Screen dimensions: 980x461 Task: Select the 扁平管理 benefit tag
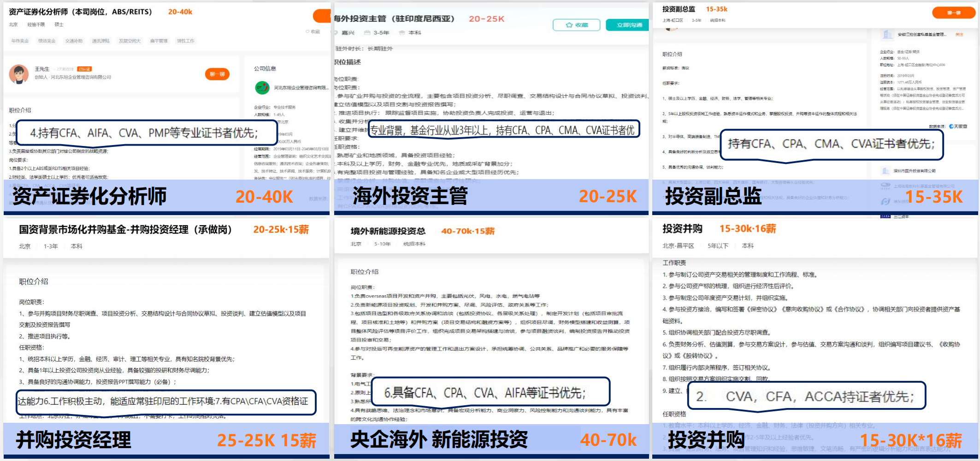coord(159,41)
